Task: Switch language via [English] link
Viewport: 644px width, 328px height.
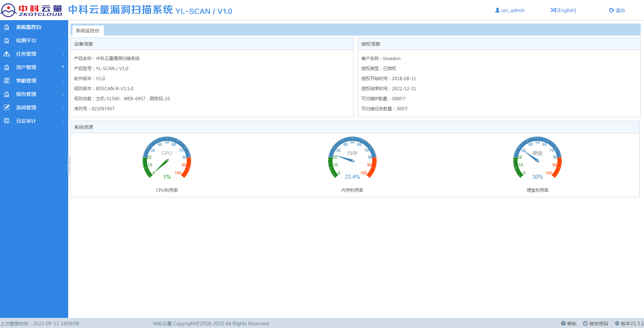Action: (x=567, y=10)
